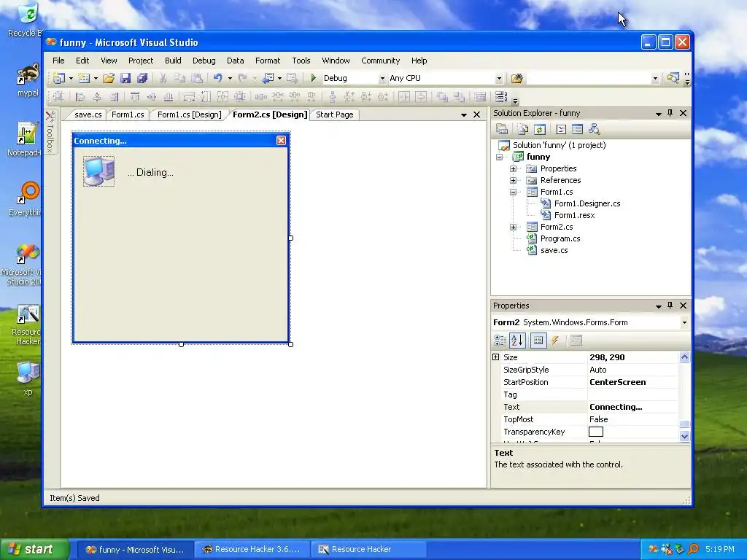Click the red close button on designed form
The width and height of the screenshot is (747, 560).
click(x=281, y=140)
